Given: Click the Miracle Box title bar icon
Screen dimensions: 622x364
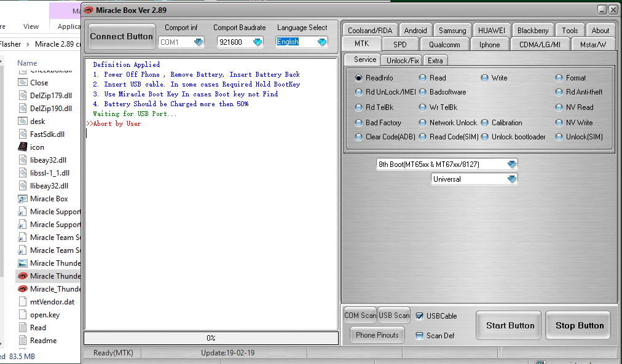Looking at the screenshot, I should tap(88, 10).
